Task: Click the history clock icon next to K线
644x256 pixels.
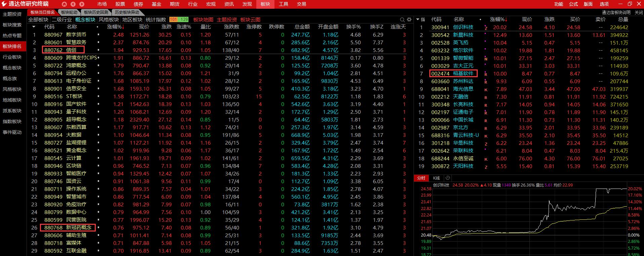Action: [x=448, y=178]
